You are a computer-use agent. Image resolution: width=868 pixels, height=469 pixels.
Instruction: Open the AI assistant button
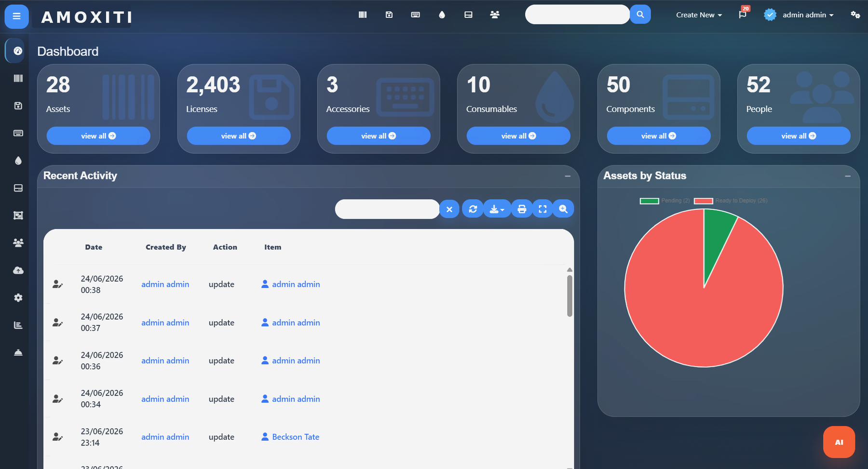[x=839, y=442]
